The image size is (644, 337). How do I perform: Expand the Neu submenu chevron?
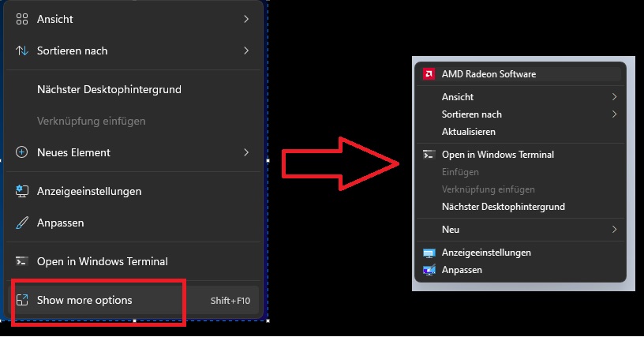point(615,230)
